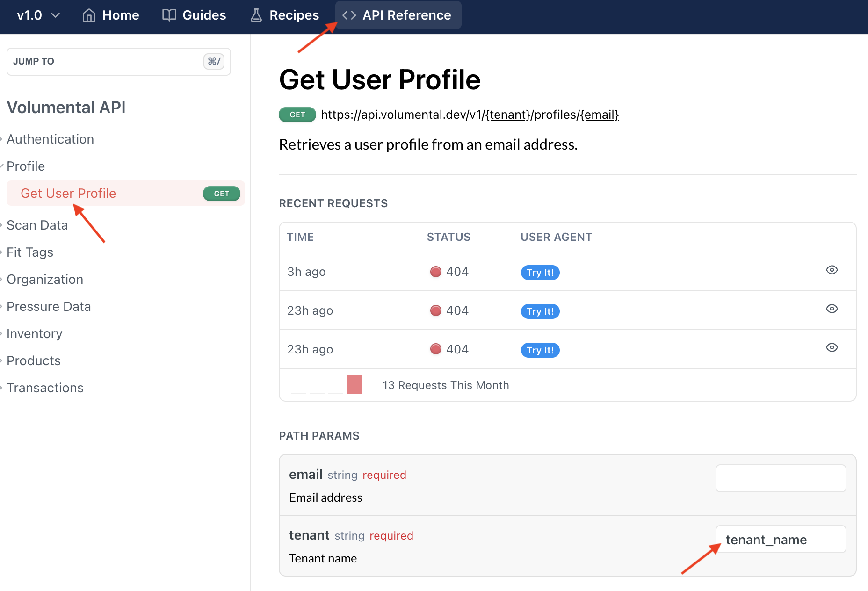Click the house icon beside Home

89,14
